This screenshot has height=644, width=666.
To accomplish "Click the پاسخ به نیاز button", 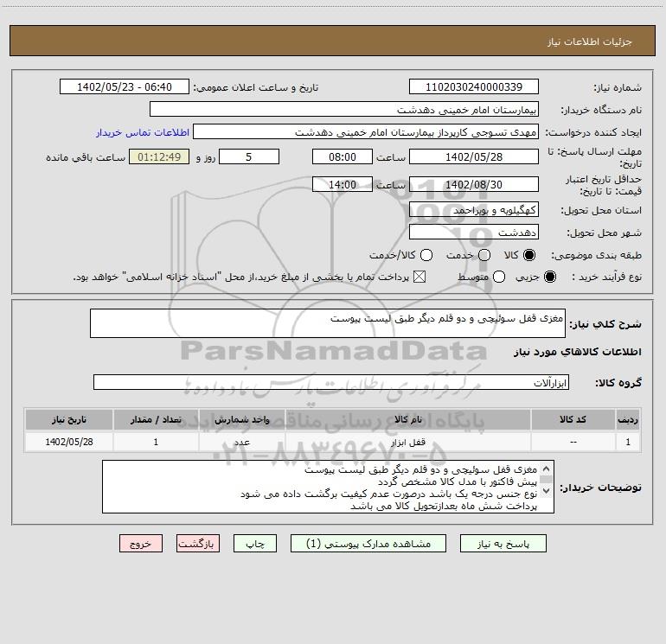I will point(503,544).
